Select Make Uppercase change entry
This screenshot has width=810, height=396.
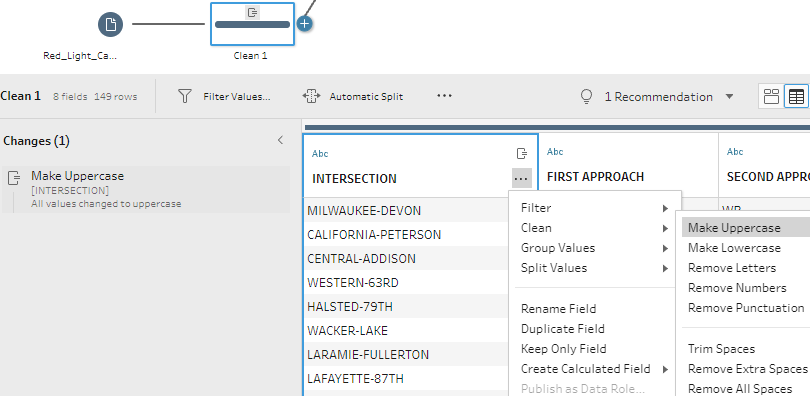coord(146,189)
